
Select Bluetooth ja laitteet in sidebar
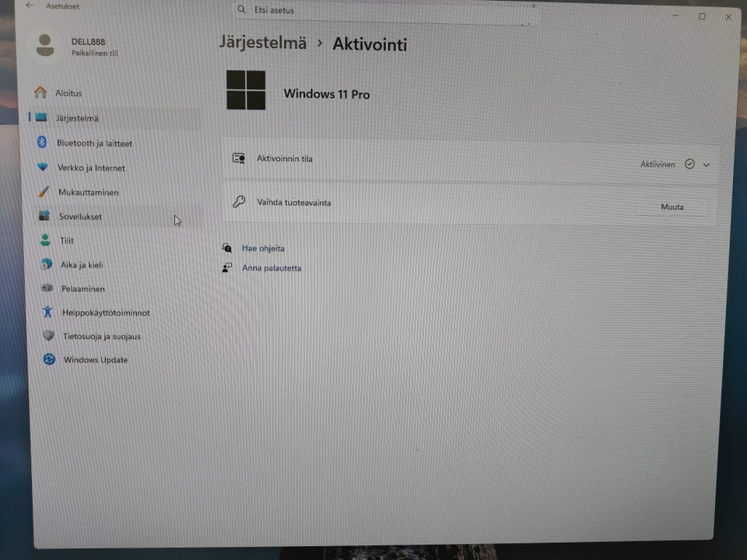[116, 143]
